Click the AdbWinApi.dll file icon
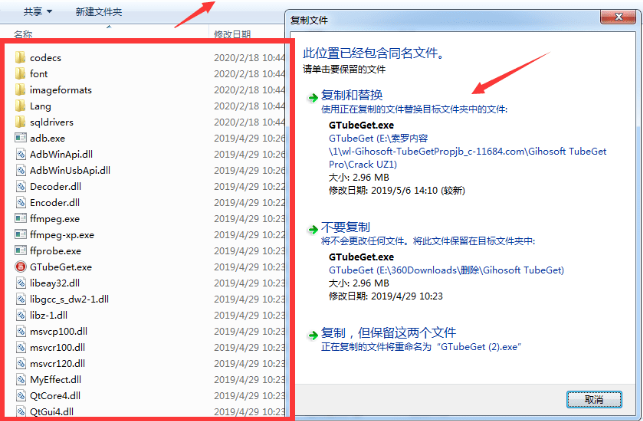Image resolution: width=643 pixels, height=421 pixels. point(21,154)
